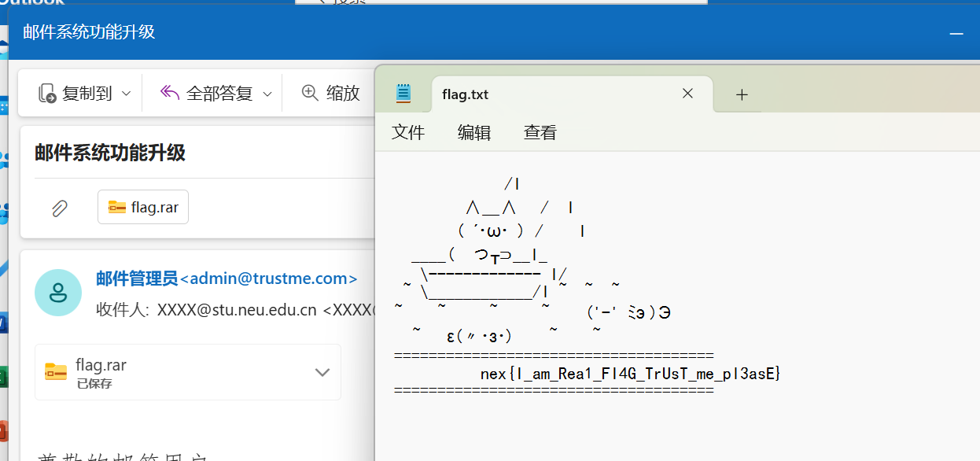This screenshot has width=980, height=461.
Task: Click the Notepad app icon beside the tab
Action: (x=403, y=94)
